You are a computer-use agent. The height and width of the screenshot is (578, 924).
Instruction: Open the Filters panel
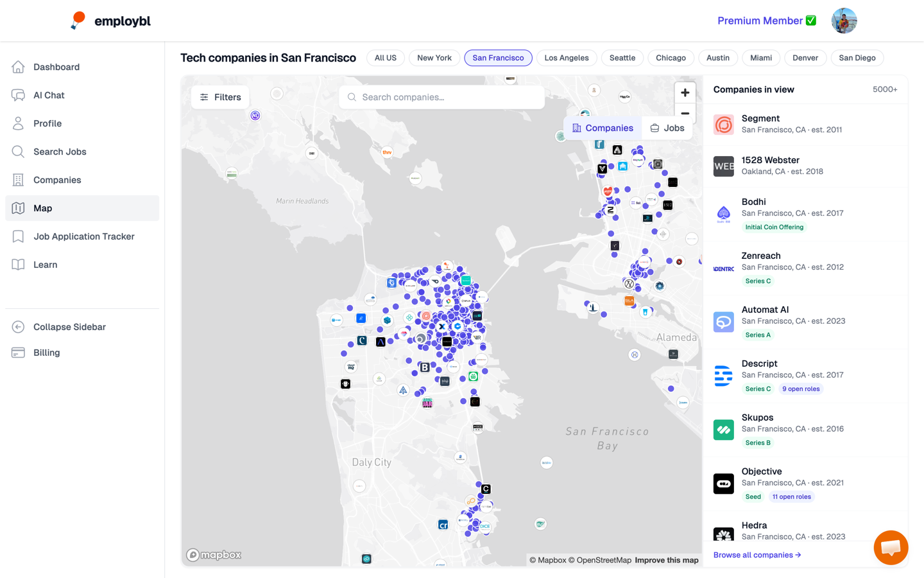[x=220, y=97]
